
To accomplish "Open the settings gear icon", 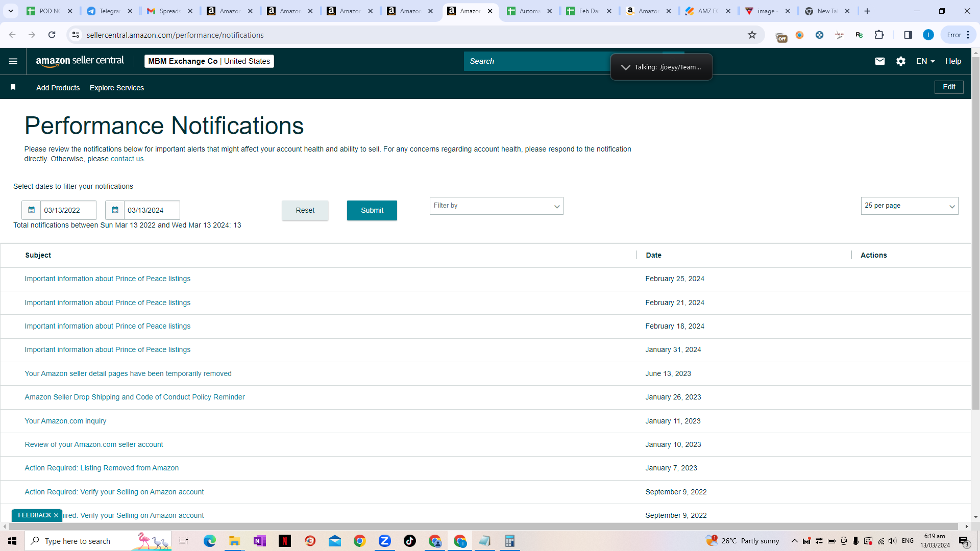I will (901, 61).
